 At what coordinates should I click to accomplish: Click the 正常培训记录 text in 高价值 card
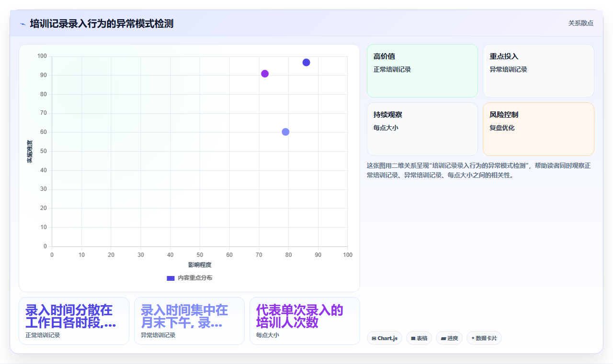[x=392, y=69]
